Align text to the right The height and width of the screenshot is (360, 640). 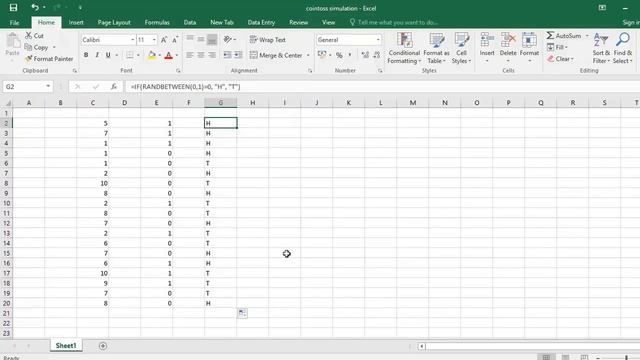tap(212, 55)
